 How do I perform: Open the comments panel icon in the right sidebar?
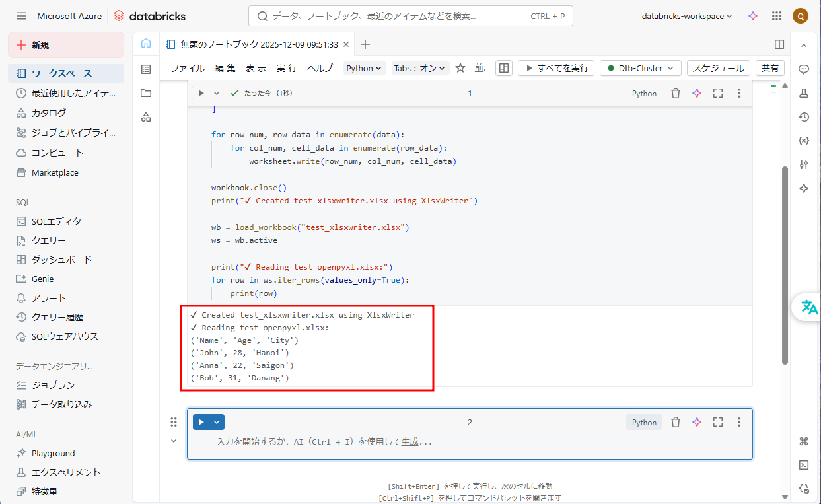(x=804, y=69)
